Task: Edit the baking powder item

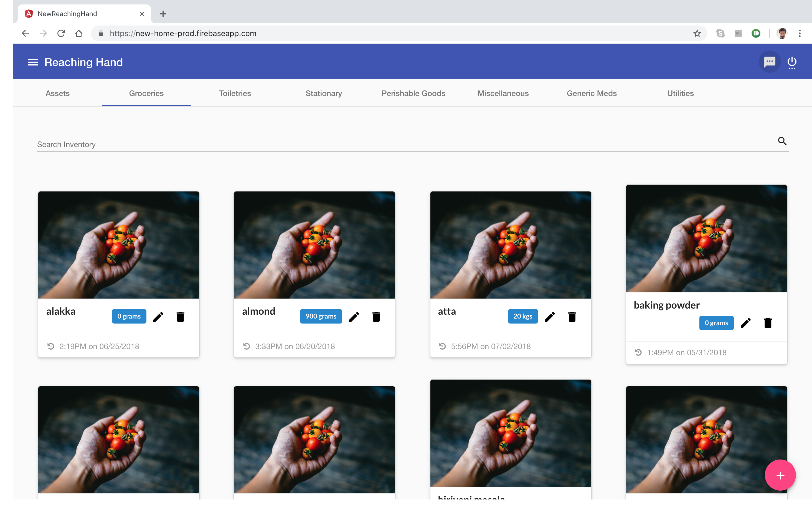Action: coord(745,323)
